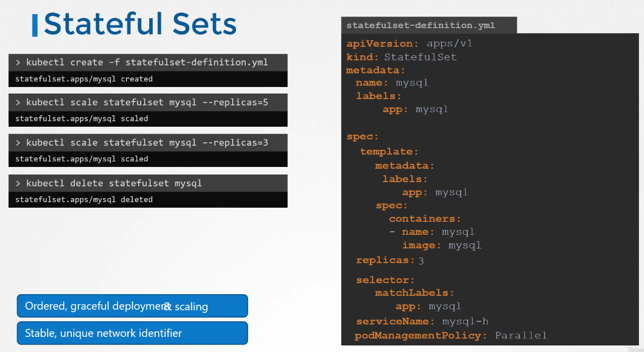Select the podManagementPolicy: Parallel line
Screen dimensions: 644x352
[451, 335]
